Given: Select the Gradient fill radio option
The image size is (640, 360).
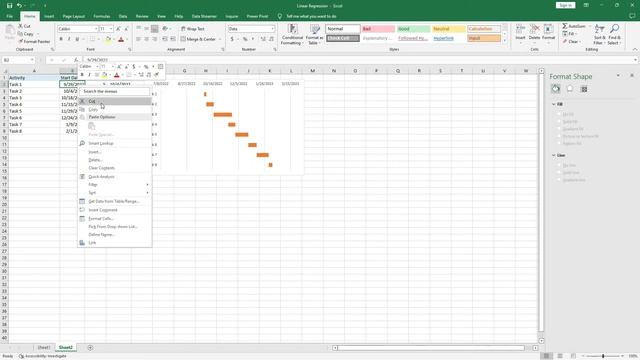Looking at the screenshot, I should coord(559,129).
